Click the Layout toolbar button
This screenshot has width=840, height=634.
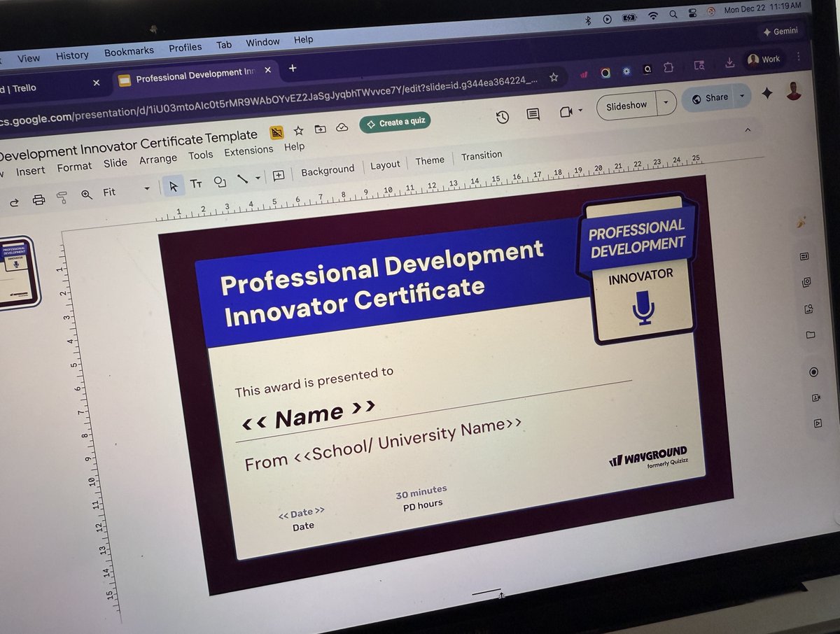[x=385, y=165]
